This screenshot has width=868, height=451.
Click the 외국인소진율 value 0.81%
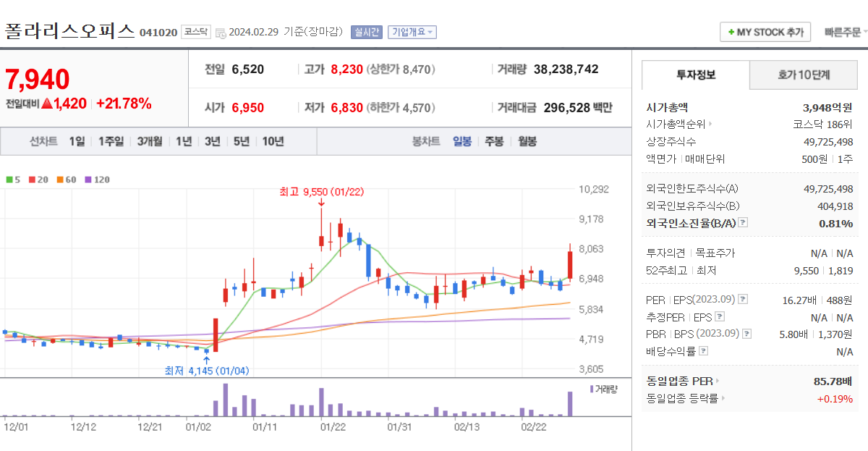pos(836,223)
